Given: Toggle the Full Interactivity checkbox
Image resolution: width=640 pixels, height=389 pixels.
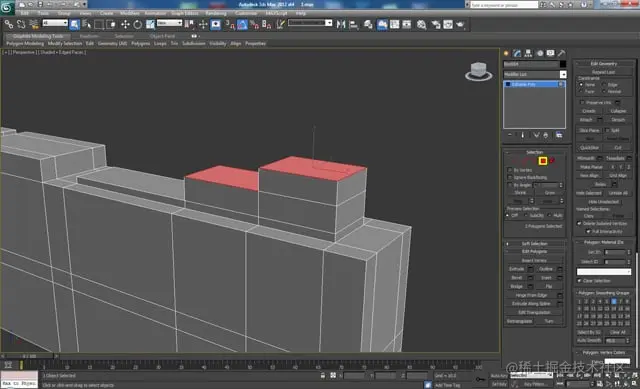Looking at the screenshot, I should 588,231.
